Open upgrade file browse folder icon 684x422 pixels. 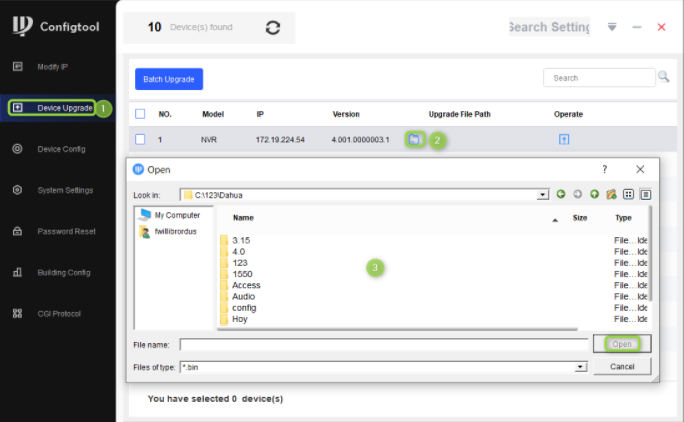coord(414,140)
